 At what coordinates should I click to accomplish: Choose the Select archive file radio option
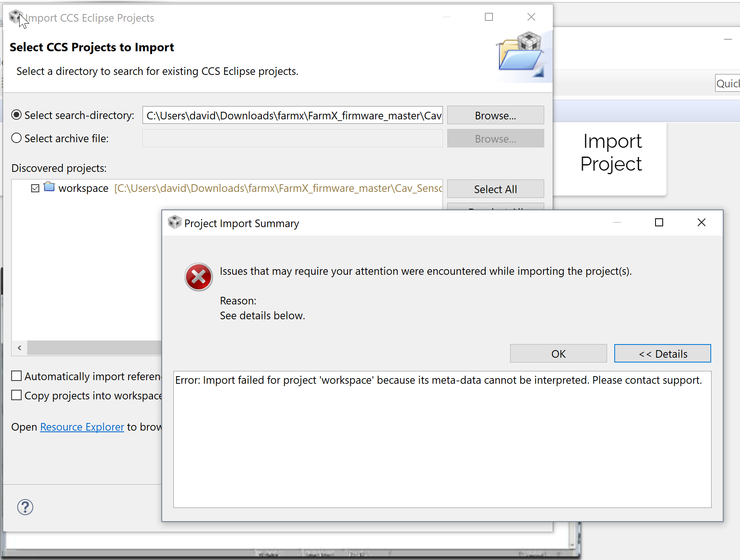click(x=16, y=139)
